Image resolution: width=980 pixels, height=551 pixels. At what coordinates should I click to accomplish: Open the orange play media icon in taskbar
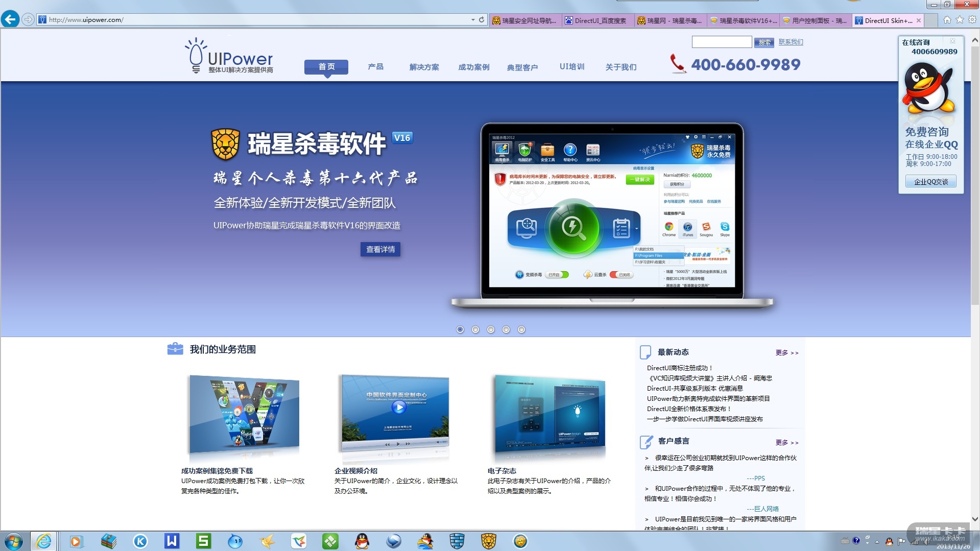pyautogui.click(x=76, y=541)
